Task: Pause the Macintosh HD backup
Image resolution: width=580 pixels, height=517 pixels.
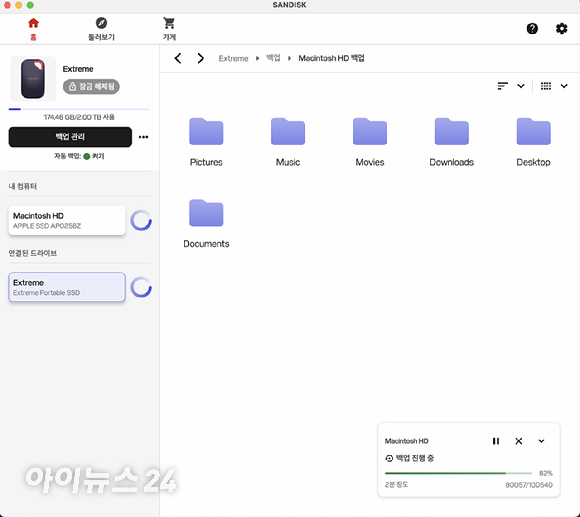Action: tap(496, 441)
